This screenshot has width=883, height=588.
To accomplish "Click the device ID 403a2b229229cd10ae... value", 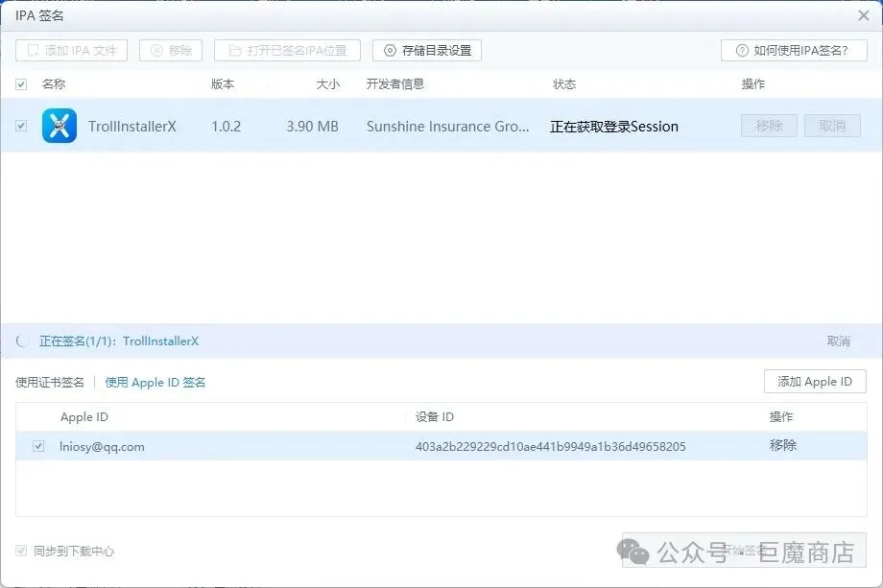I will 551,447.
